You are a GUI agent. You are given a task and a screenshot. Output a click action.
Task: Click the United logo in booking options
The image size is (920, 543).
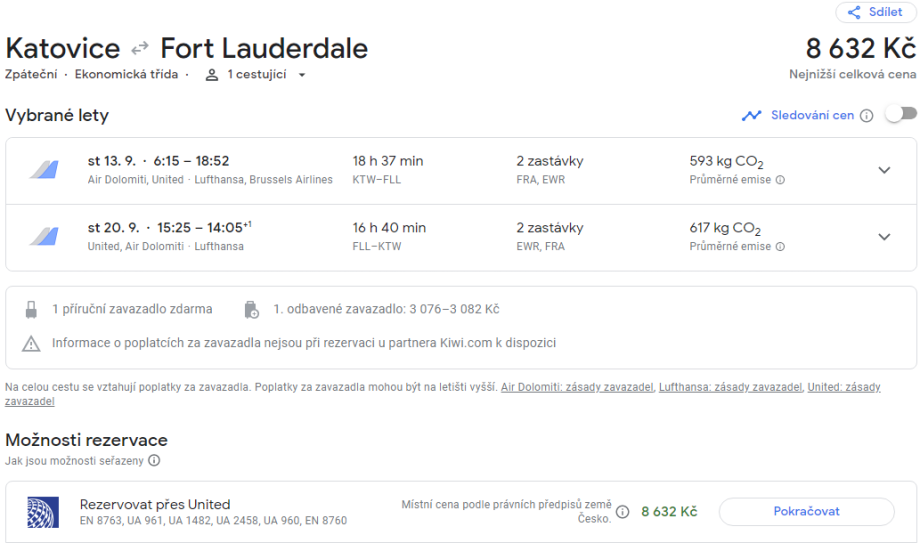[44, 512]
